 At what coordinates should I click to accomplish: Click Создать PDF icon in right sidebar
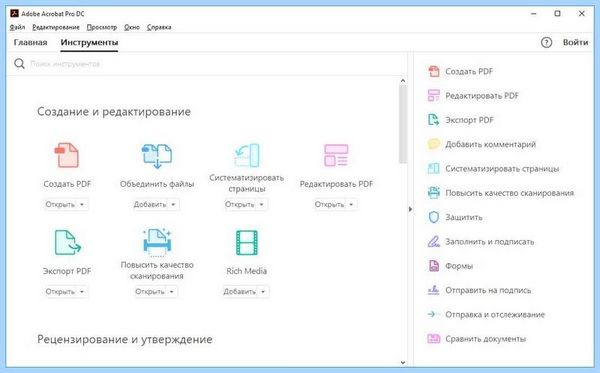click(x=434, y=71)
